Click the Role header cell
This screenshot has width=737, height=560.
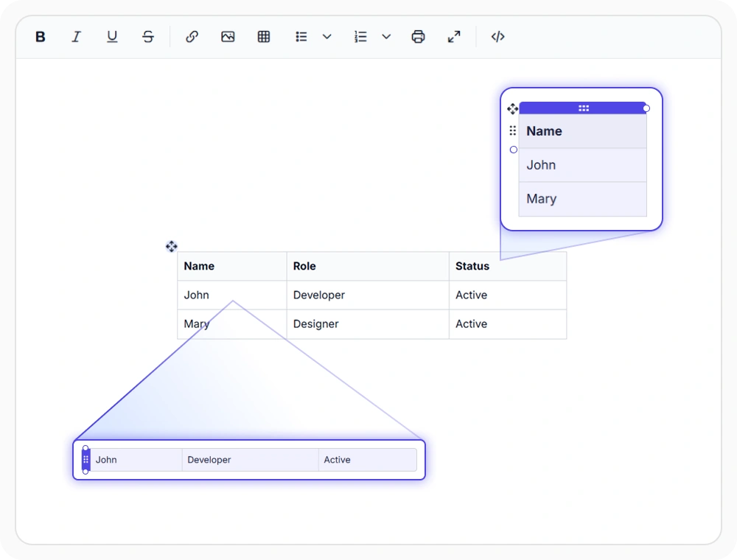point(368,267)
